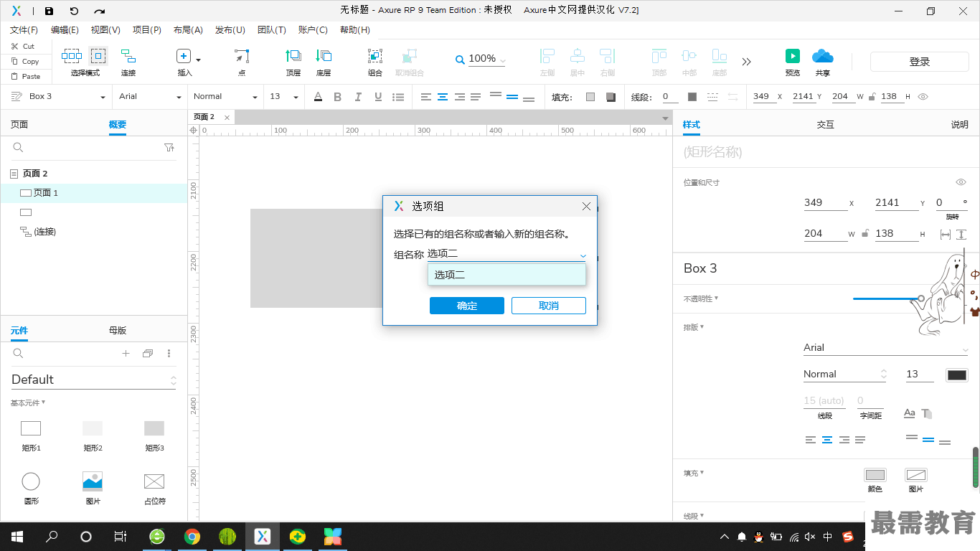Open Windows Start menu
Viewport: 980px width, 551px height.
(x=17, y=536)
